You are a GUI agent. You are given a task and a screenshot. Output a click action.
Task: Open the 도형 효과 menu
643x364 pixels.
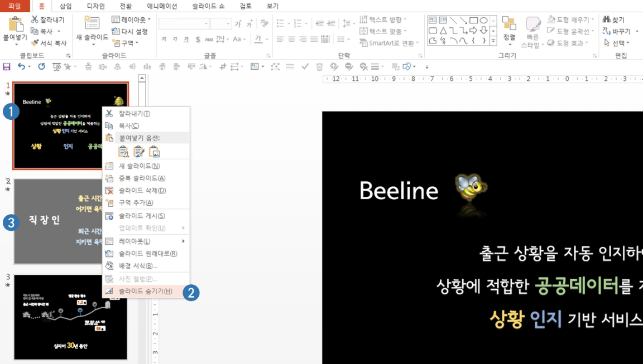(x=568, y=42)
